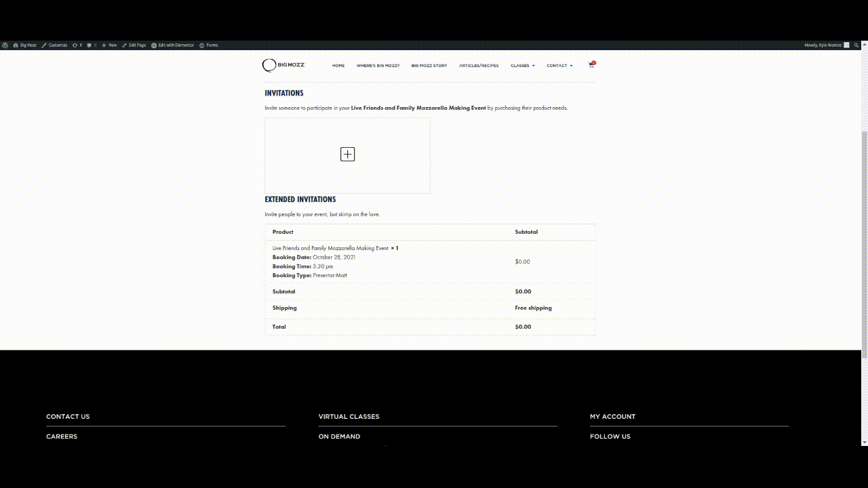Image resolution: width=868 pixels, height=488 pixels.
Task: Expand the CLASSES dropdown menu
Action: (522, 66)
